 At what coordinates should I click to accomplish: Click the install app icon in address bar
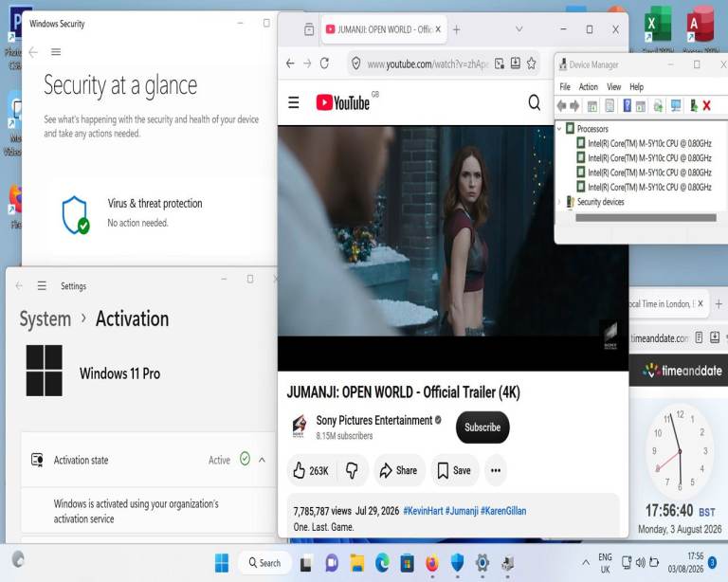[516, 64]
